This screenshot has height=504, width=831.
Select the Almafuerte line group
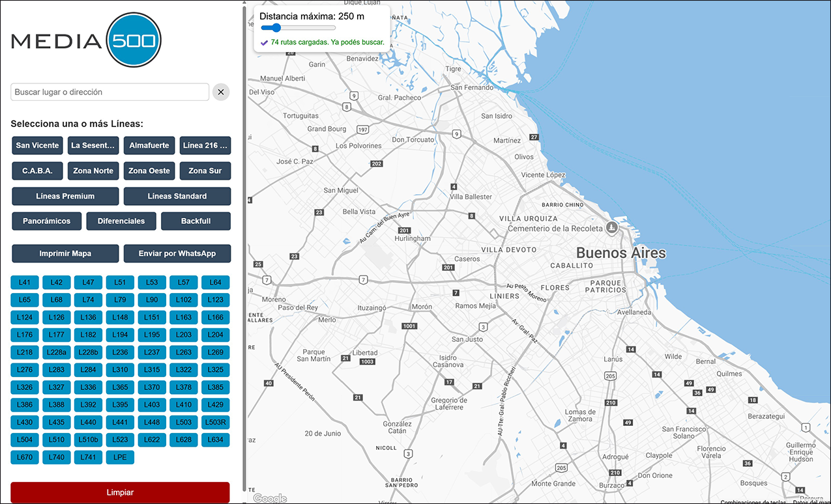(x=149, y=145)
